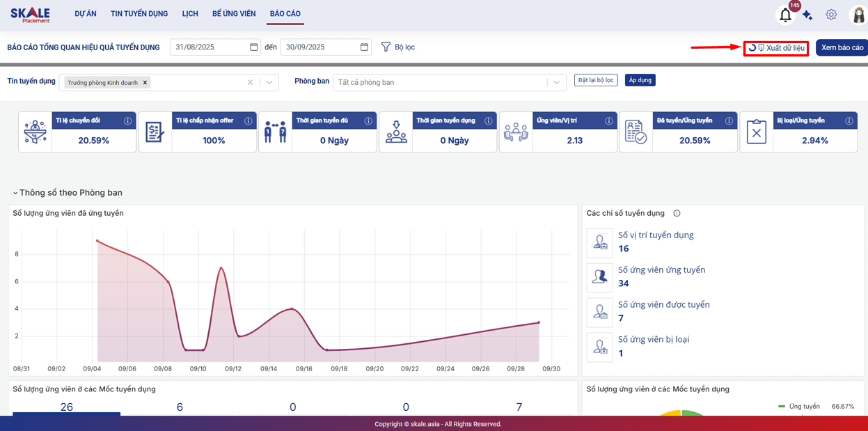Open the Phòng ban dropdown

pyautogui.click(x=555, y=82)
